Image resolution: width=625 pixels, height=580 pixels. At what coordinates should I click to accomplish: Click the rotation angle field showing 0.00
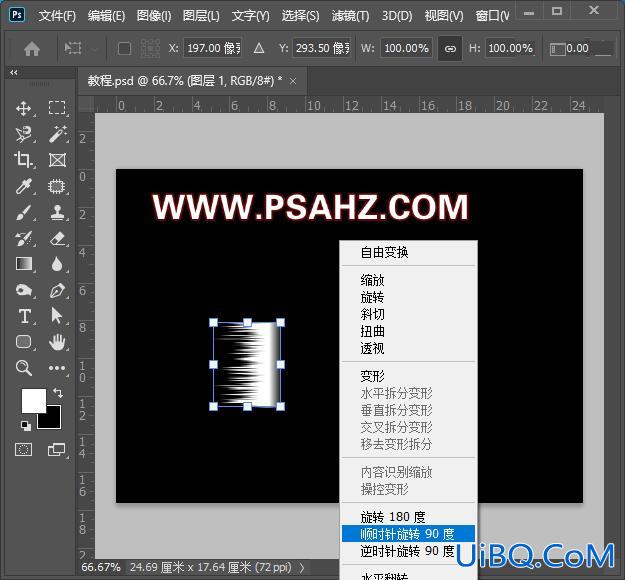tap(589, 49)
